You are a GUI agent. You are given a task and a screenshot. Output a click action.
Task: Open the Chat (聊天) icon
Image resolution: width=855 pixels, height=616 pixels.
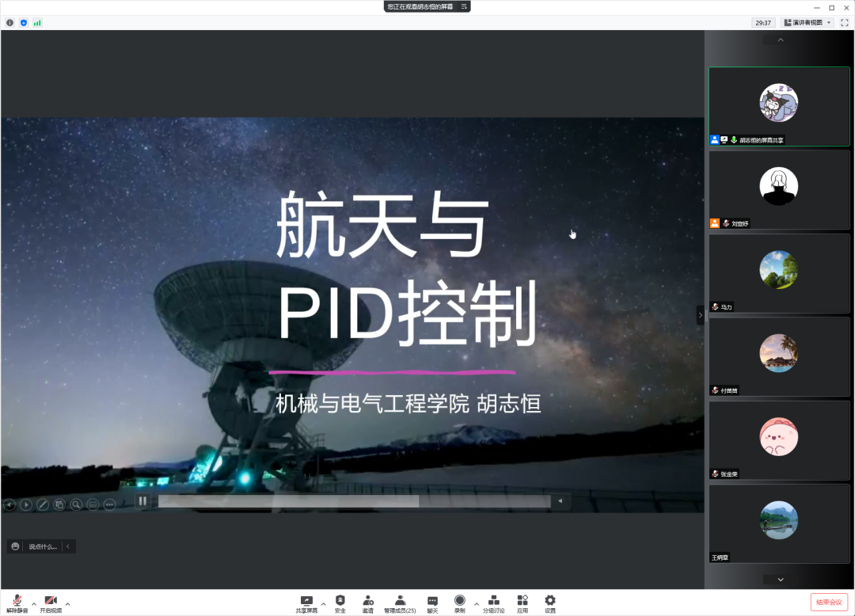[x=432, y=602]
